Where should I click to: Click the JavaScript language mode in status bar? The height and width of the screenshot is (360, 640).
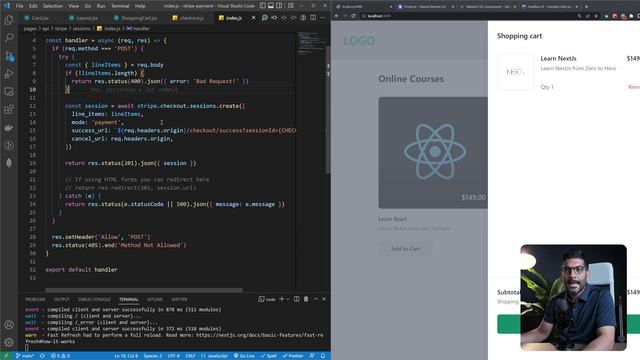[x=215, y=356]
